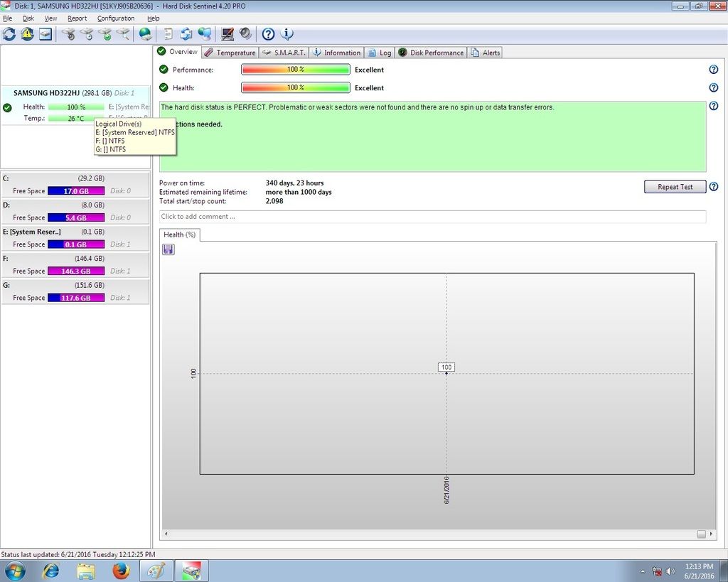Switch to the Disk Performance tab
728x582 pixels.
tap(431, 53)
